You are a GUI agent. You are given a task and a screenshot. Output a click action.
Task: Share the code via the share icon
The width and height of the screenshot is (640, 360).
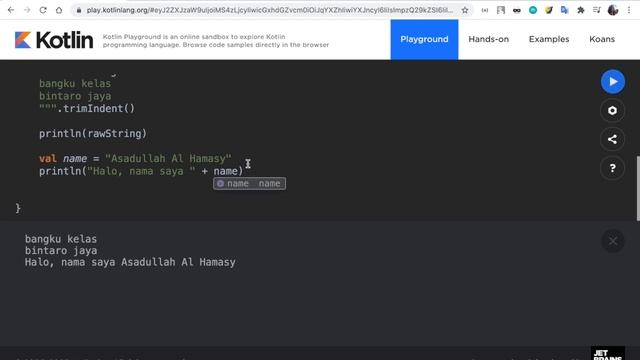pyautogui.click(x=613, y=139)
